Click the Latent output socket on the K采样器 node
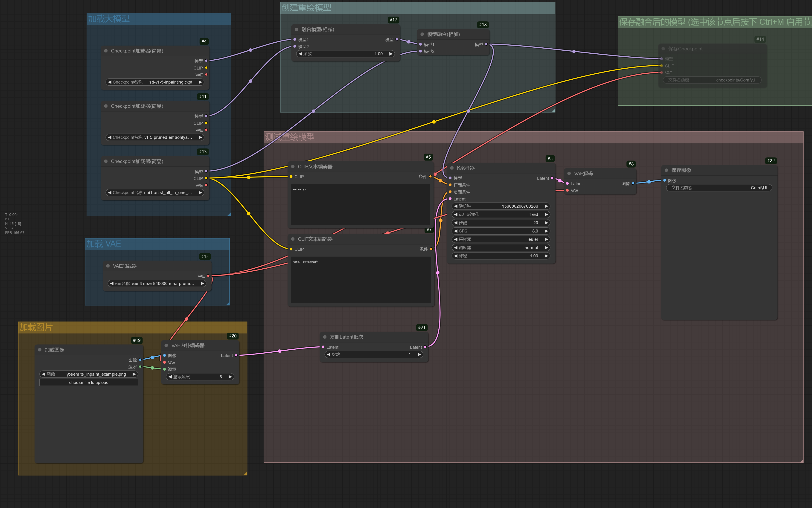Image resolution: width=812 pixels, height=508 pixels. click(x=552, y=178)
